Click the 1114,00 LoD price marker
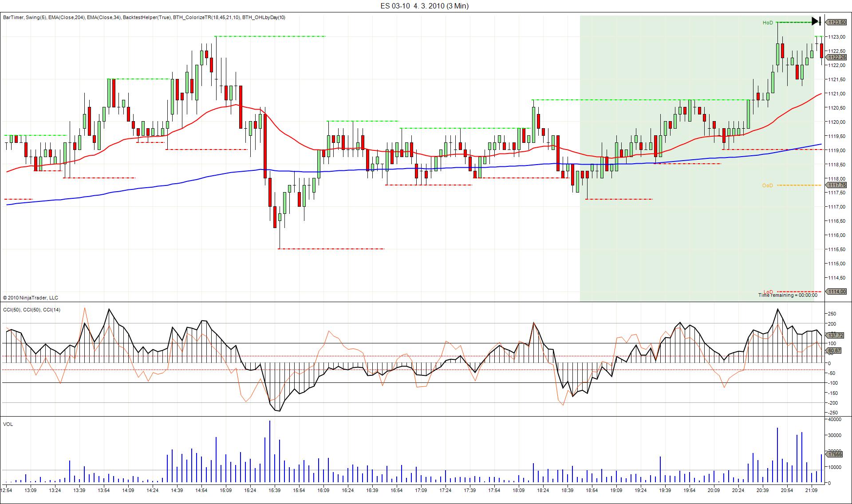This screenshot has height=504, width=852. tap(836, 291)
